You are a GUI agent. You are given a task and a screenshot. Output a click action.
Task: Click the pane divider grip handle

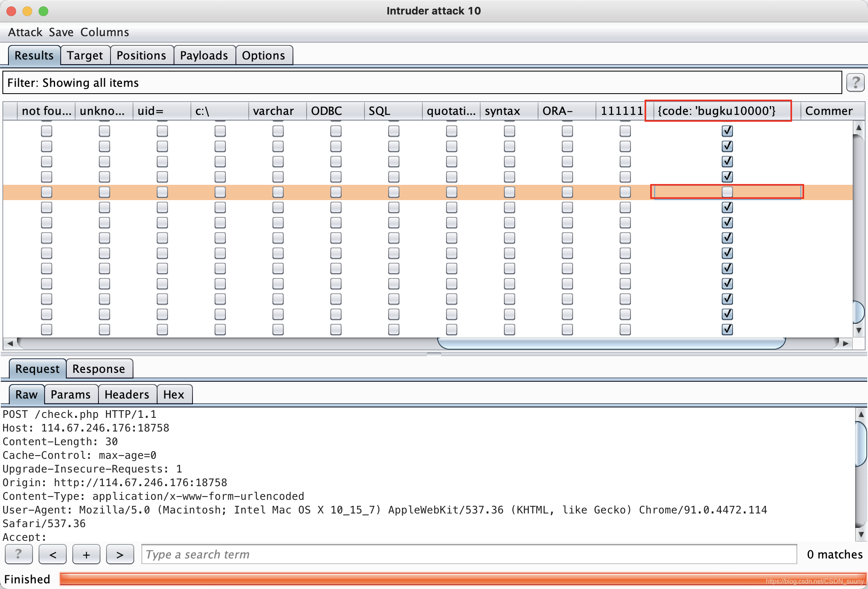[x=434, y=354]
